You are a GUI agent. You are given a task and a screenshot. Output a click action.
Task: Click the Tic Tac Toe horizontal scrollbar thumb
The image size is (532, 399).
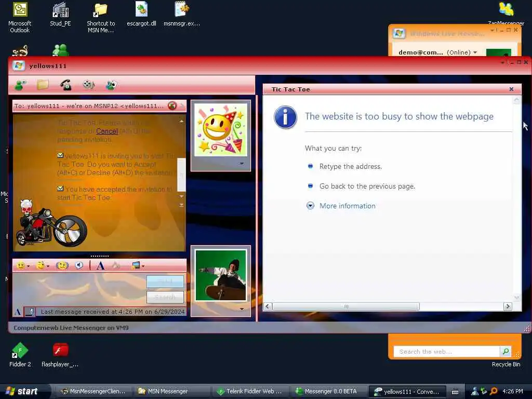pyautogui.click(x=346, y=307)
